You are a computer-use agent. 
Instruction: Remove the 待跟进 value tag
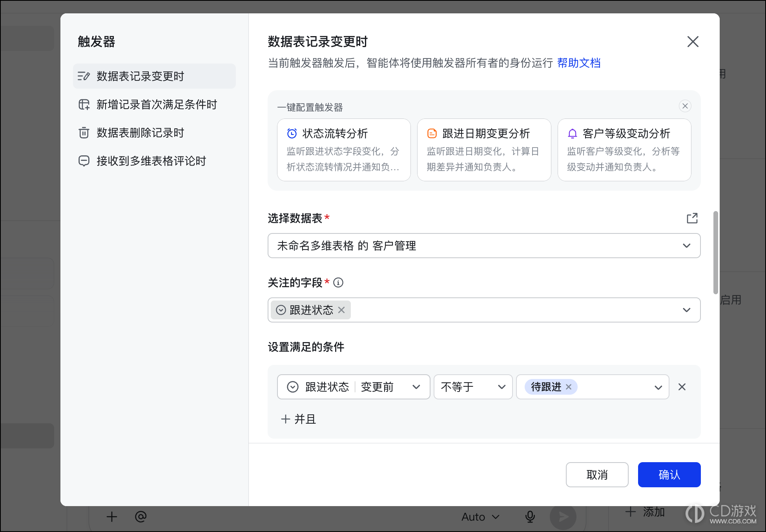tap(569, 387)
